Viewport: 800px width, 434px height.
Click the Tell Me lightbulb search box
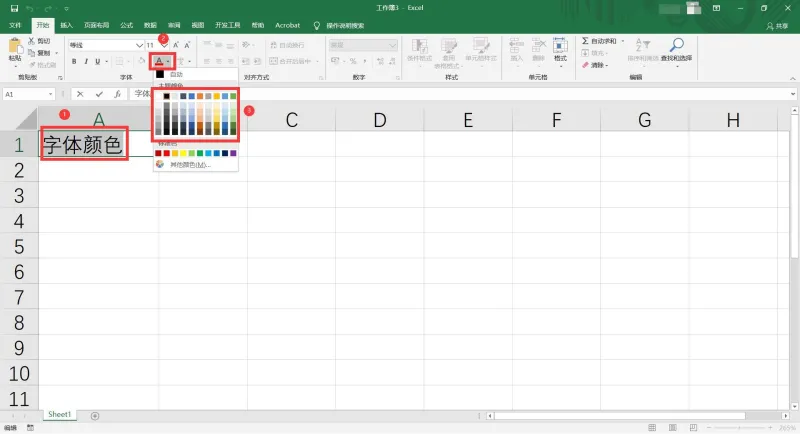(x=339, y=25)
